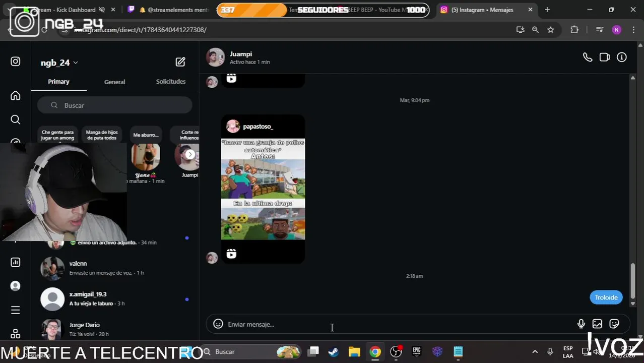The width and height of the screenshot is (644, 363).
Task: Open conversation info panel
Action: pos(622,57)
